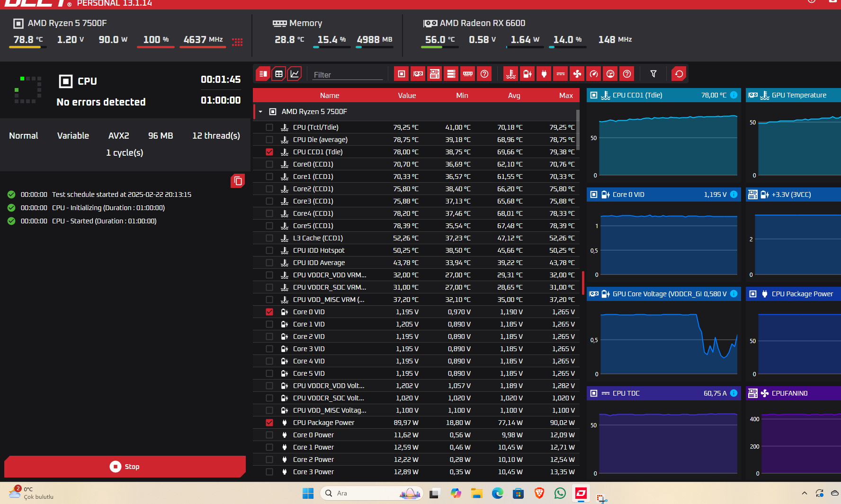Check the CPU (Tctl/Tdie) sensor checkbox
This screenshot has height=504, width=841.
coord(269,127)
